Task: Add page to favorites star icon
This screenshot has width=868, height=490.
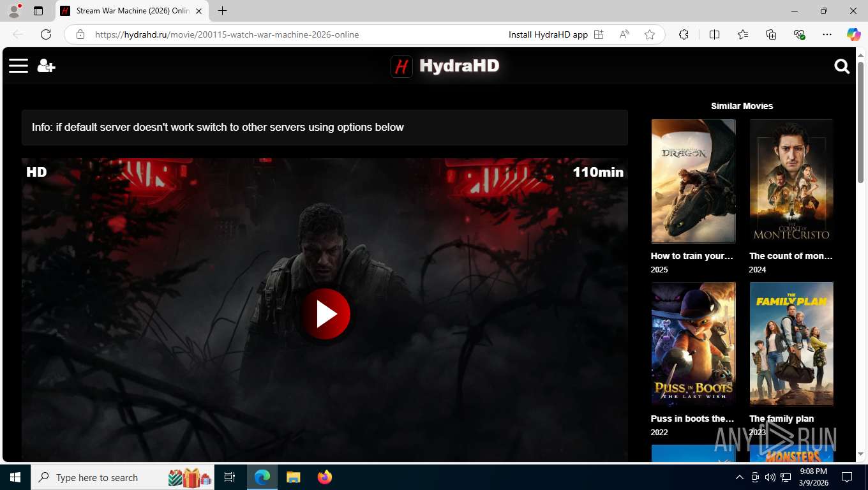Action: click(x=650, y=34)
